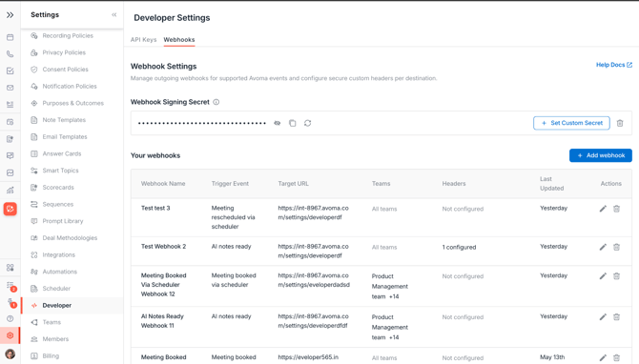Screen dimensions: 639x364
Task: Delete Meeting Booked Via Scheduler Webhook 12
Action: pos(616,276)
